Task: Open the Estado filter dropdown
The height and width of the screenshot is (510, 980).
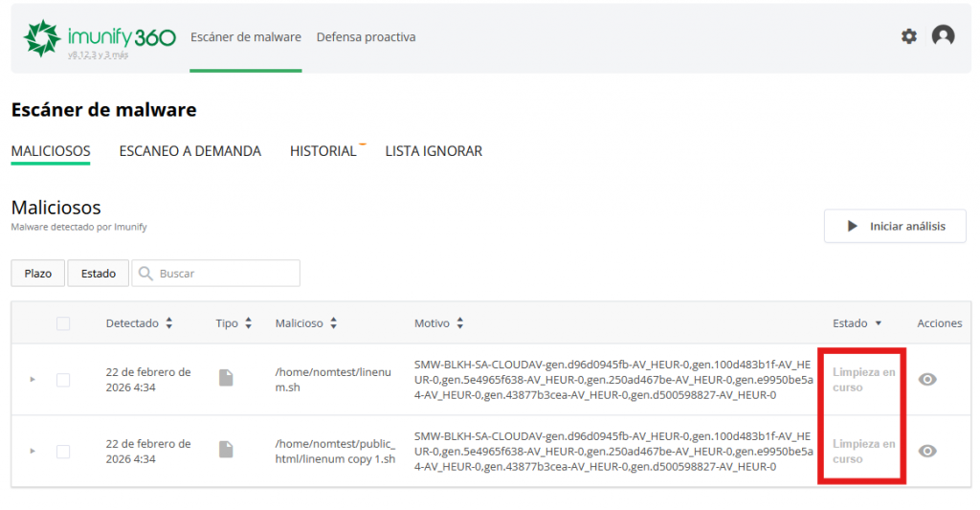Action: click(x=98, y=274)
